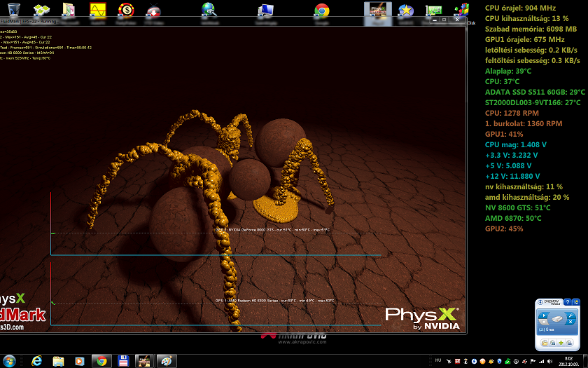Screen dimensions: 588x368
Task: Launch the Google Chrome desktop shortcut
Action: pyautogui.click(x=322, y=11)
